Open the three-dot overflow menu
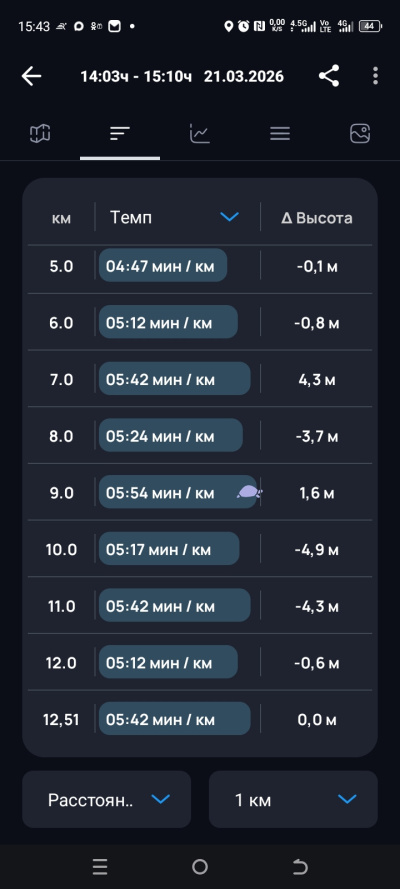 [x=375, y=76]
